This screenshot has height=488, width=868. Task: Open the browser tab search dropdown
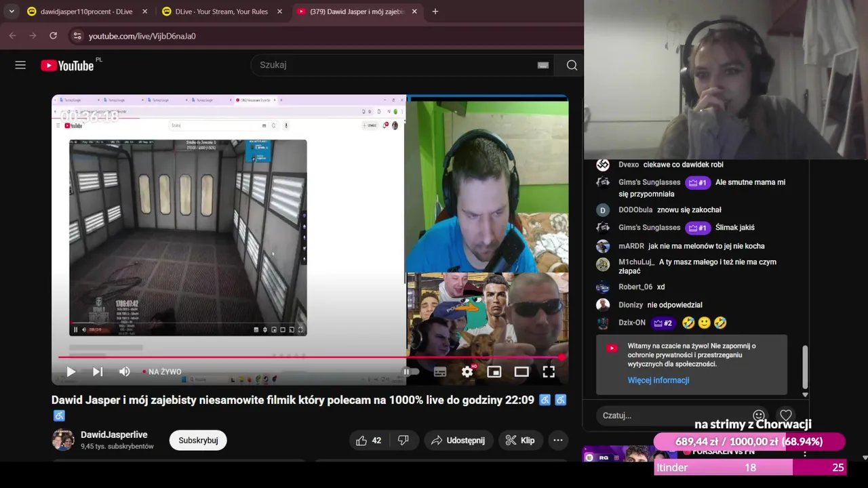[12, 12]
